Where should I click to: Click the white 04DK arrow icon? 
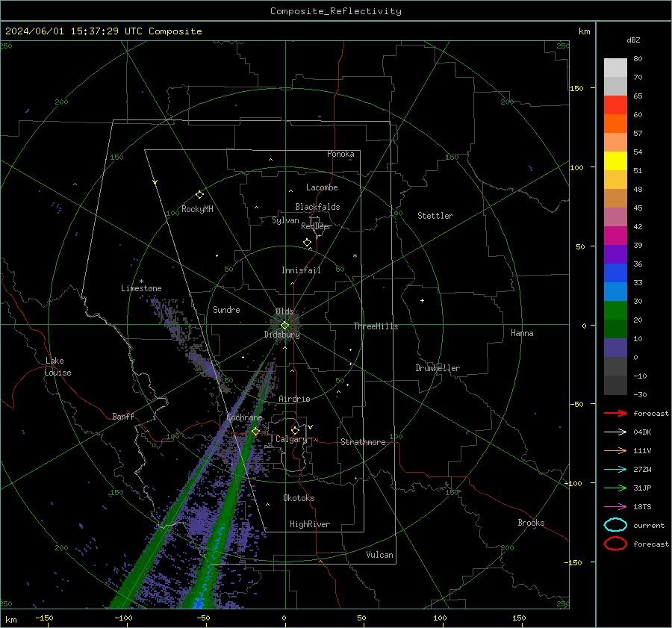[615, 432]
